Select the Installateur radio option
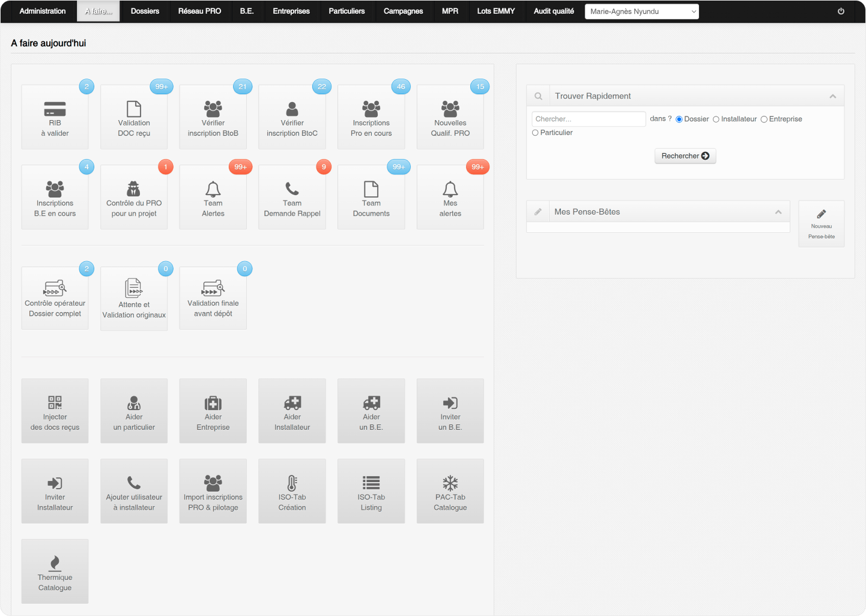This screenshot has width=866, height=616. (716, 119)
